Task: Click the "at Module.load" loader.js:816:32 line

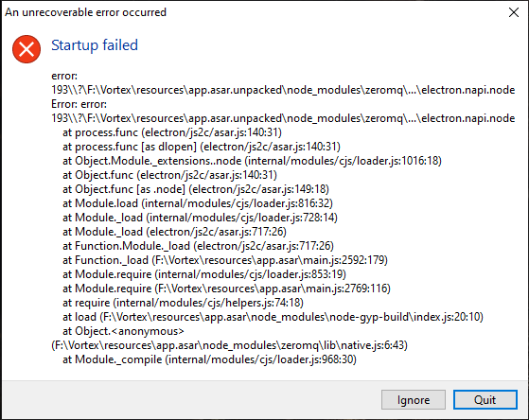Action: [x=198, y=203]
